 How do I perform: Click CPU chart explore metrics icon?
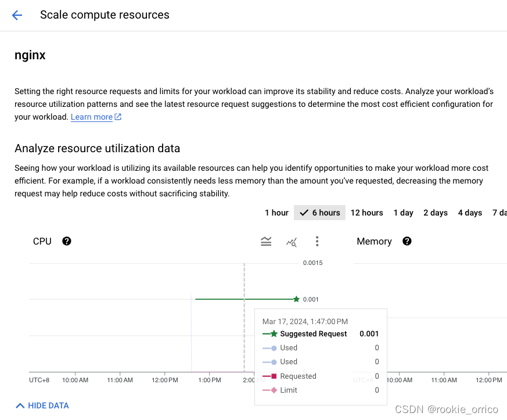click(292, 242)
